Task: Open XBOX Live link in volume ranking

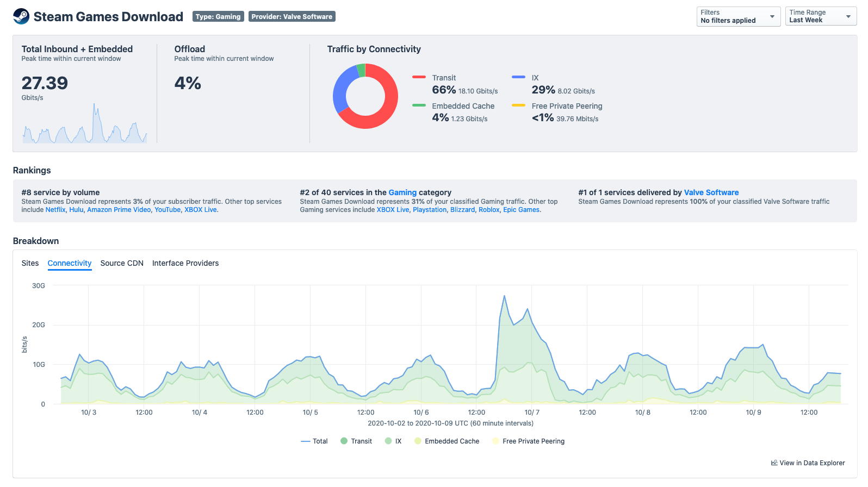Action: pos(201,210)
